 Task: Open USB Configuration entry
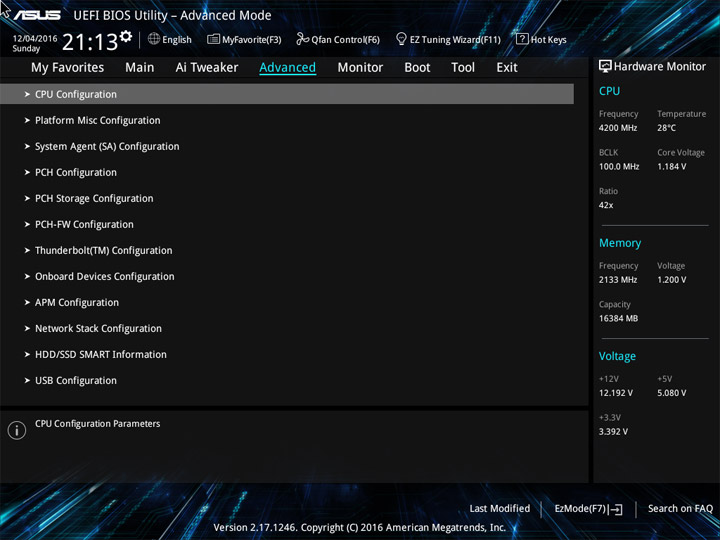point(76,381)
